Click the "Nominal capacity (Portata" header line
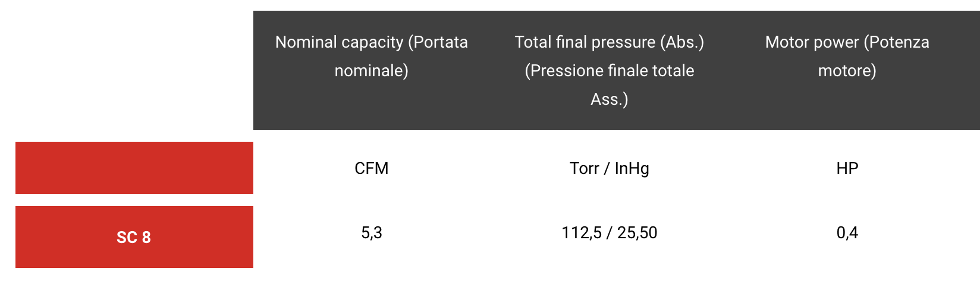 pos(371,42)
